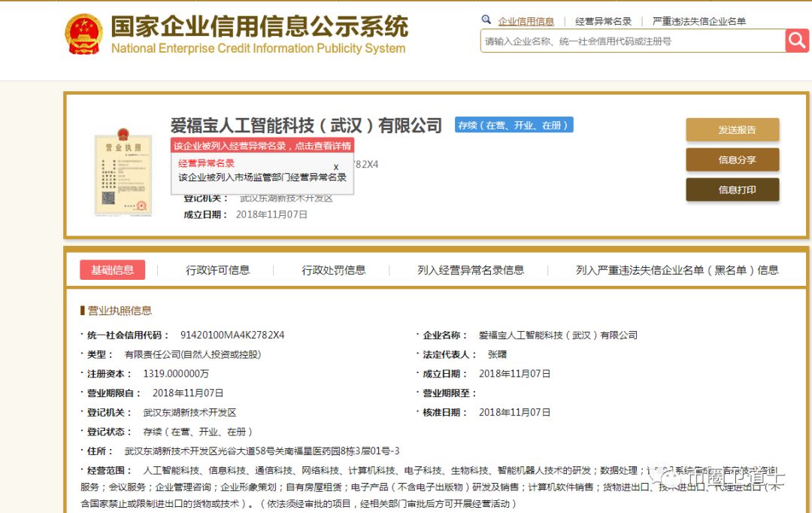Click the registered capital value 1319.000000万
The image size is (812, 513).
click(175, 374)
